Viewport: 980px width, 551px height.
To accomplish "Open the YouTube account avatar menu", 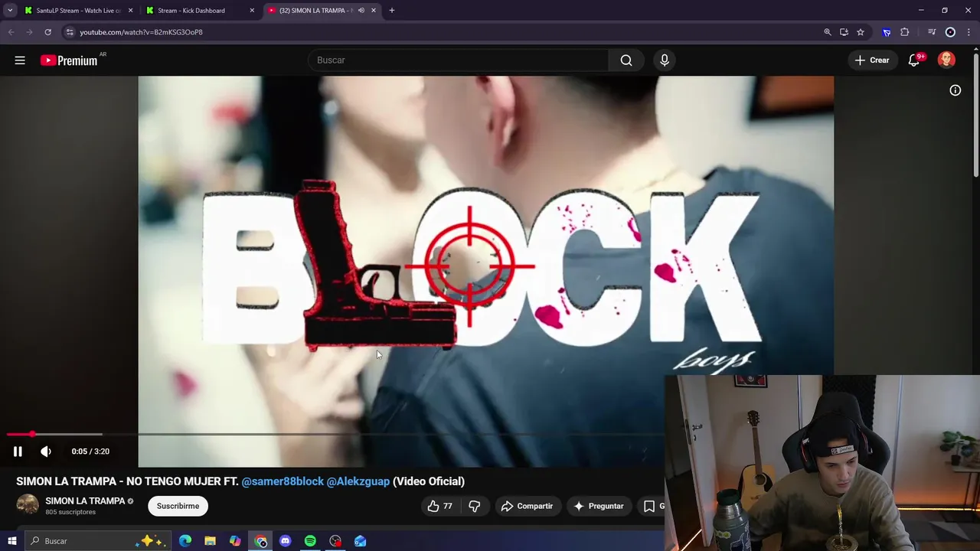I will click(946, 60).
